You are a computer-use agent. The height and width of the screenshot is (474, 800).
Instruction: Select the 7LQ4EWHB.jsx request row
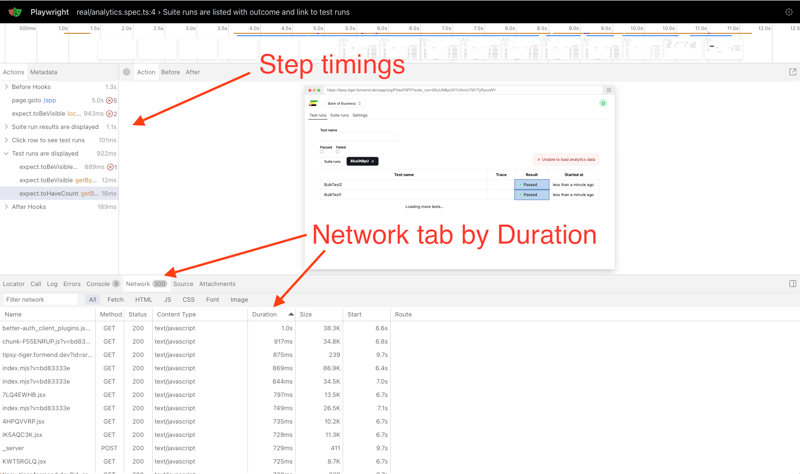pos(400,395)
